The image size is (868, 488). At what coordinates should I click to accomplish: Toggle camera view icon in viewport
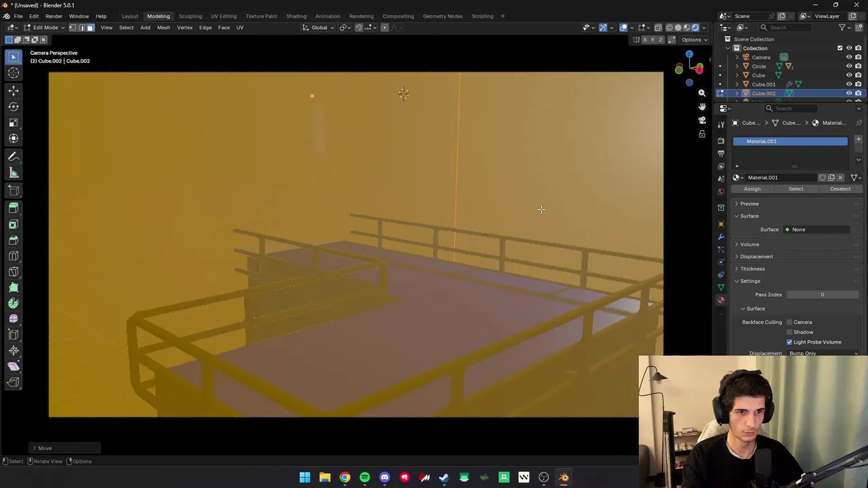(702, 120)
